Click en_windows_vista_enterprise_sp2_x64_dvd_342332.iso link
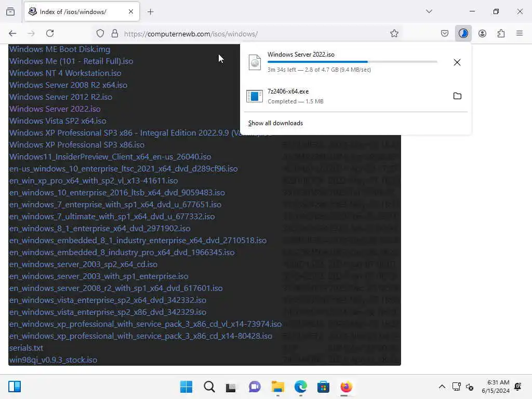The width and height of the screenshot is (532, 399). [x=108, y=300]
